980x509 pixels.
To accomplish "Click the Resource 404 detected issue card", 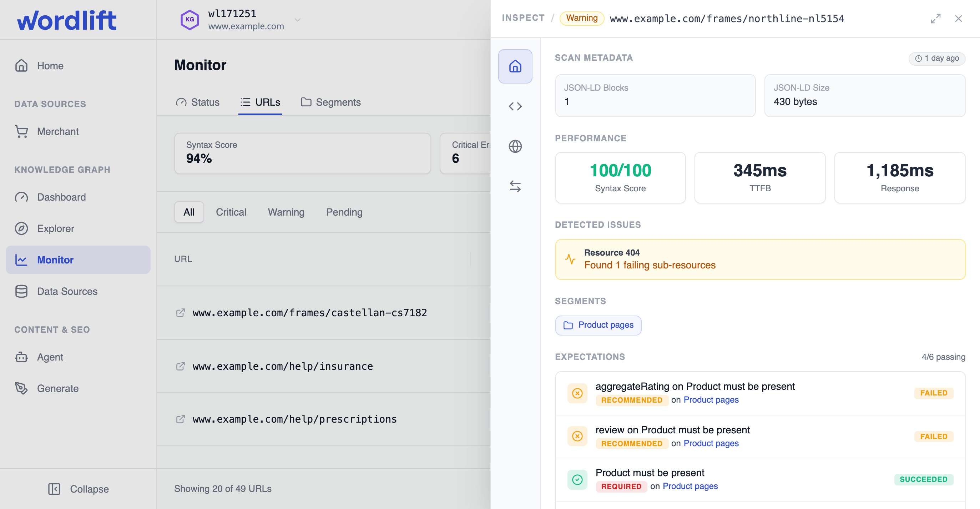I will [760, 259].
